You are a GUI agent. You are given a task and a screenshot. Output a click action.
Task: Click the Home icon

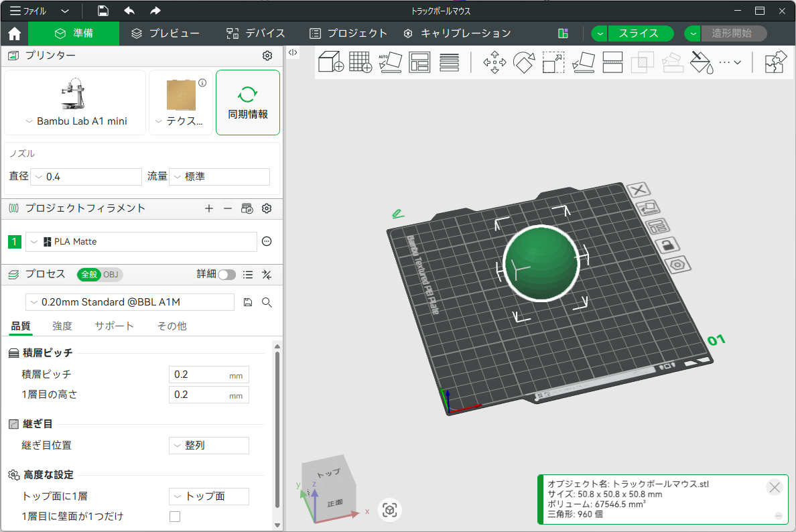pyautogui.click(x=15, y=34)
